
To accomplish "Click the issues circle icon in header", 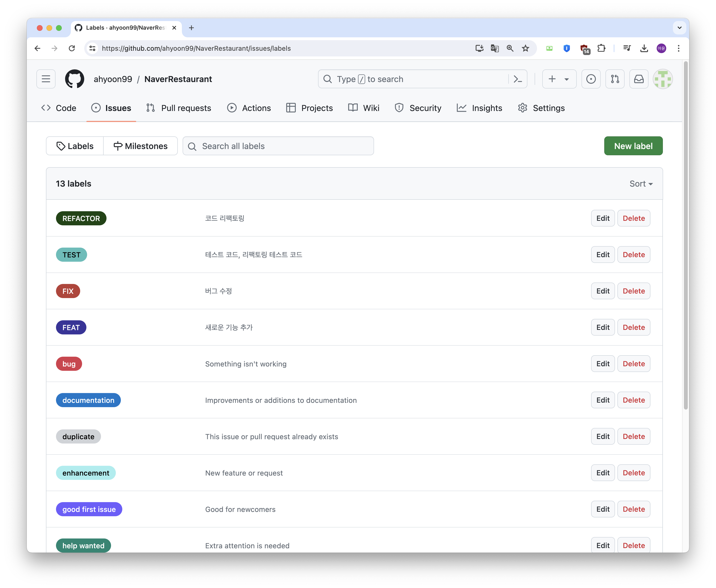I will pos(591,79).
